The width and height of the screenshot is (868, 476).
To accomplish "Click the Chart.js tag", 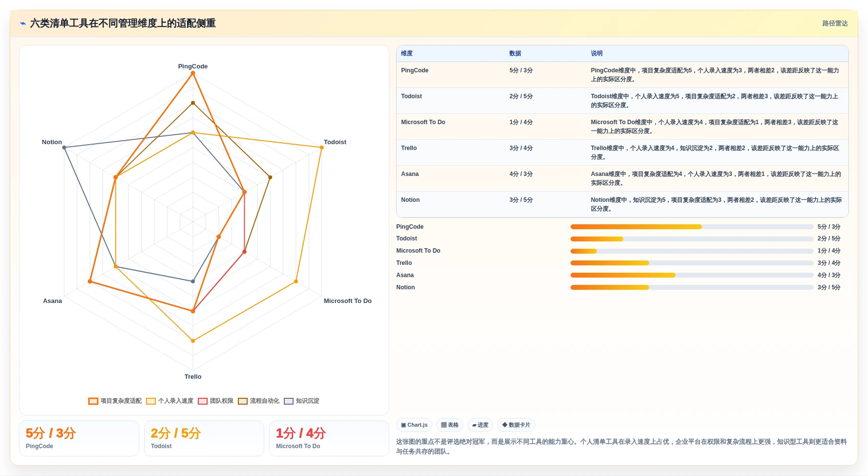I will (414, 425).
